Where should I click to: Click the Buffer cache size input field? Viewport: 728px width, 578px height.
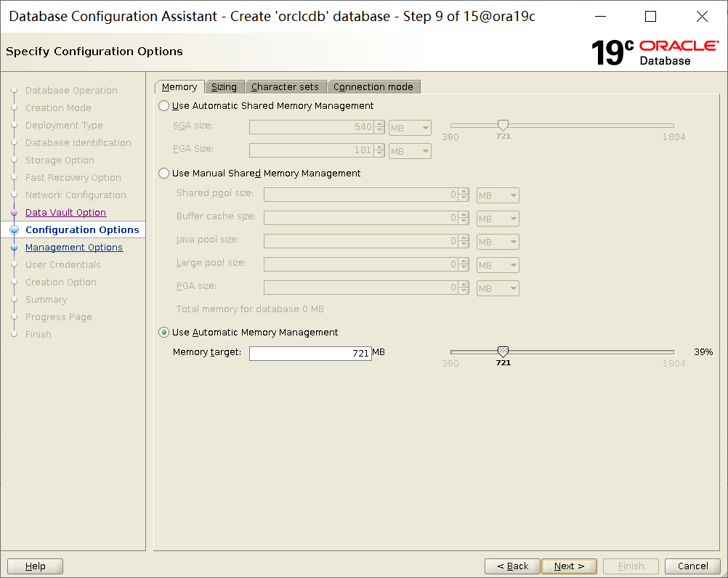pos(361,218)
